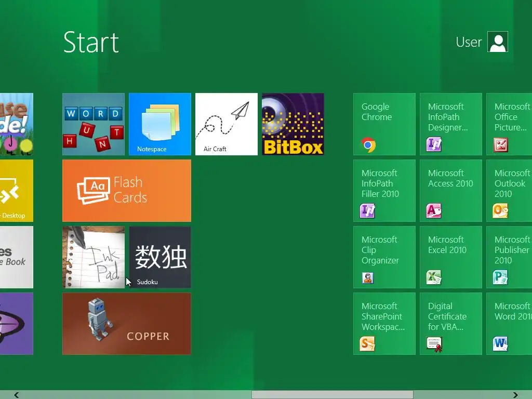Open the partially visible Book tile
The image size is (532, 399).
pyautogui.click(x=17, y=257)
